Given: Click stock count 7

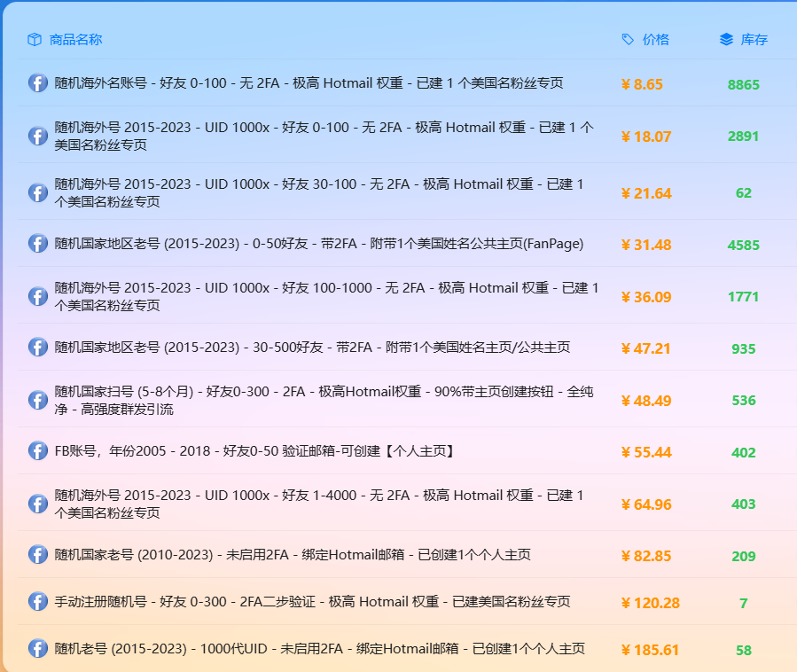Looking at the screenshot, I should (x=744, y=603).
